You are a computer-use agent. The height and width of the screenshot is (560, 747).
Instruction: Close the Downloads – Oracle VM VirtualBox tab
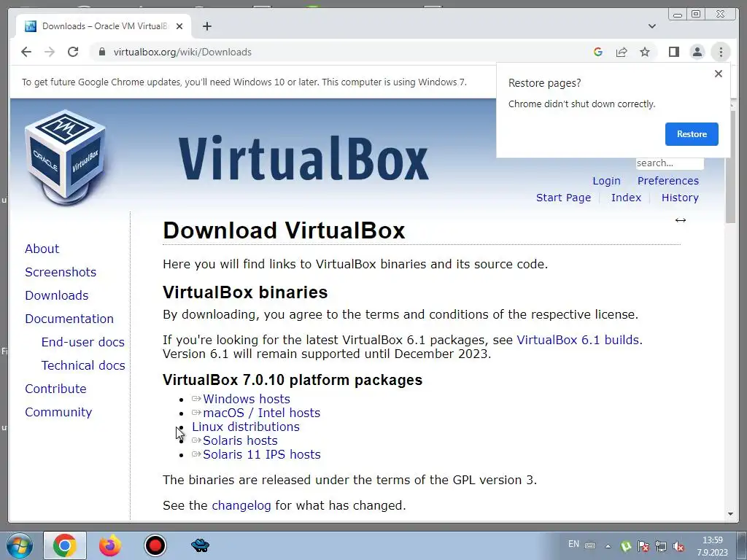(179, 26)
